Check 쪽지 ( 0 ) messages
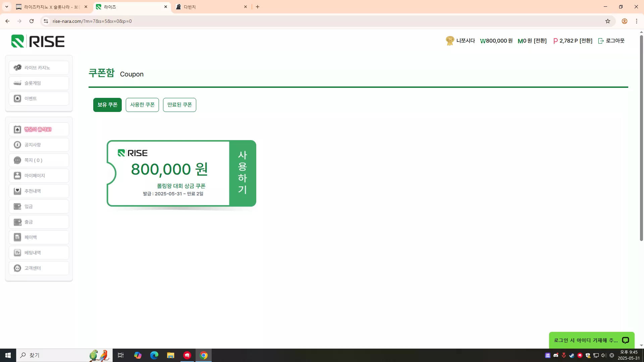Image resolution: width=644 pixels, height=362 pixels. click(x=39, y=160)
